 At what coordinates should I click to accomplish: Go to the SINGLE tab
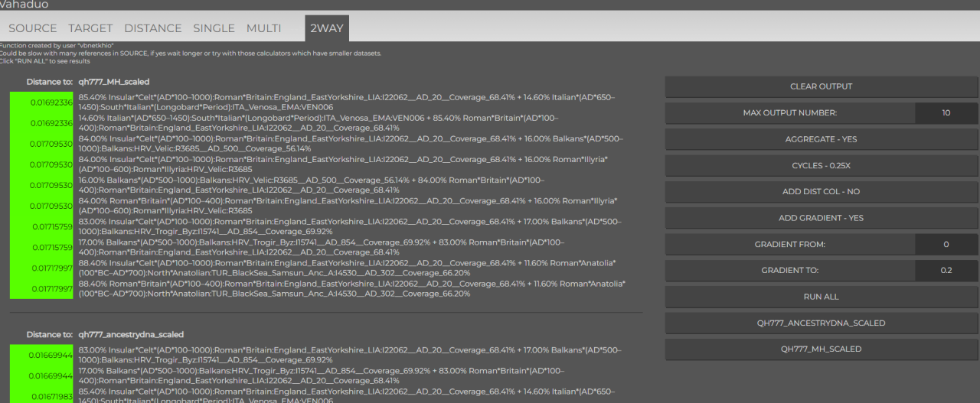point(214,28)
